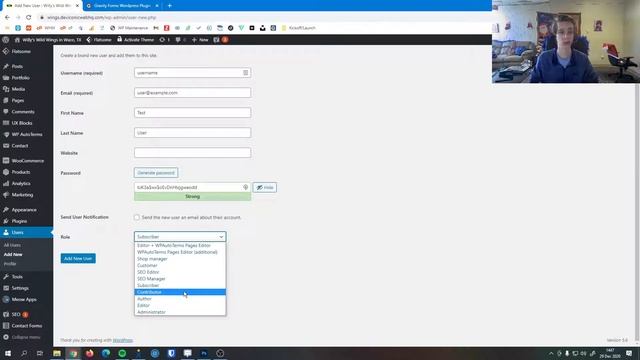Image resolution: width=640 pixels, height=360 pixels.
Task: Open updates icon in admin bar
Action: (x=164, y=40)
